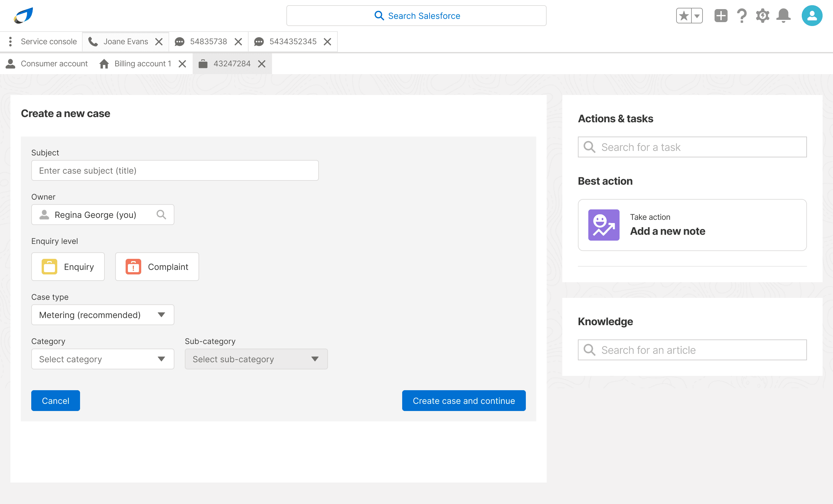This screenshot has height=504, width=833.
Task: Close the 54835738 chat tab
Action: (238, 42)
